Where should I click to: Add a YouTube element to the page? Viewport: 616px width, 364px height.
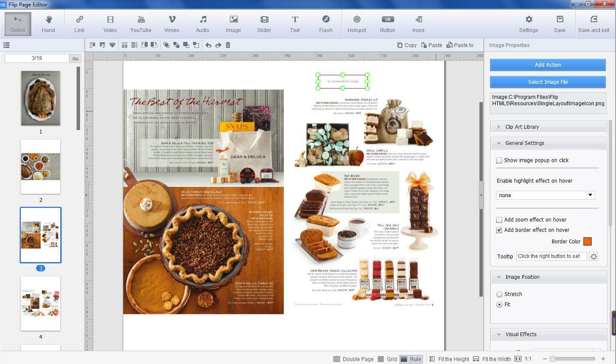[140, 24]
